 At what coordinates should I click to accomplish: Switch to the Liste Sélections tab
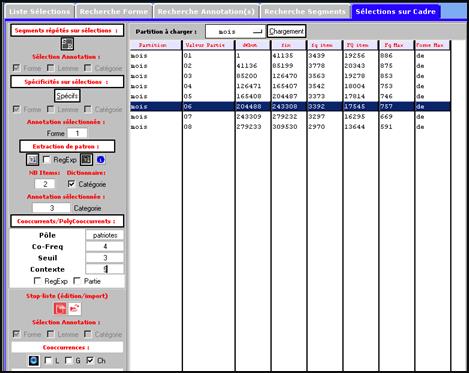coord(39,12)
